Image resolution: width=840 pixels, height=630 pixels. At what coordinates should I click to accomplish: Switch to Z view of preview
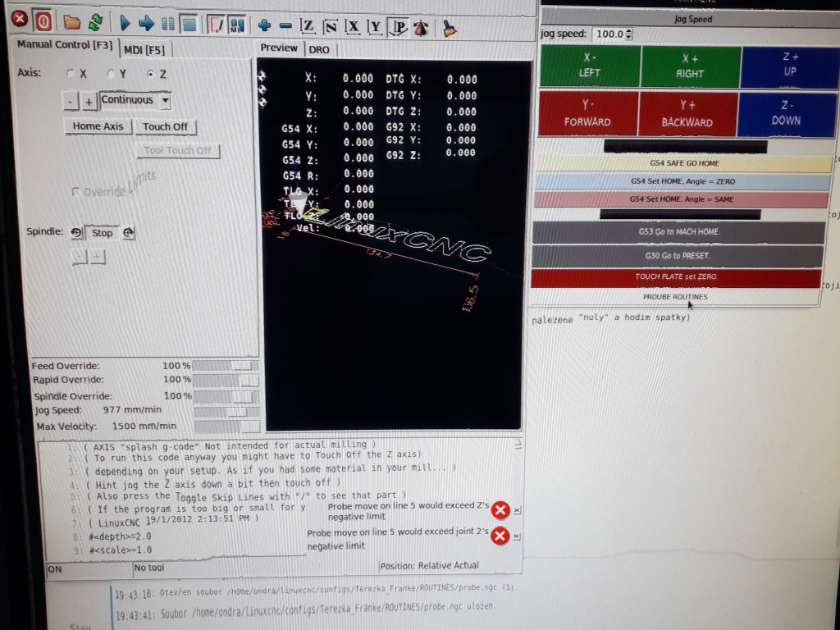tap(308, 25)
